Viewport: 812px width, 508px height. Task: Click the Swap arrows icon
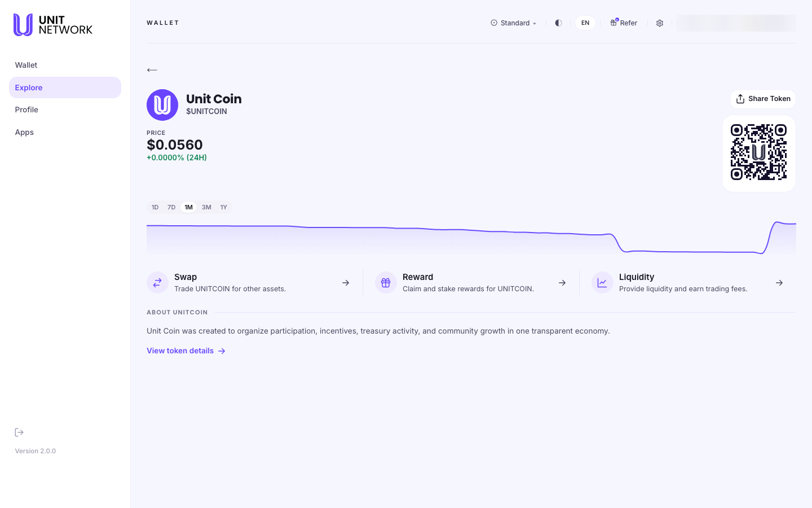157,283
